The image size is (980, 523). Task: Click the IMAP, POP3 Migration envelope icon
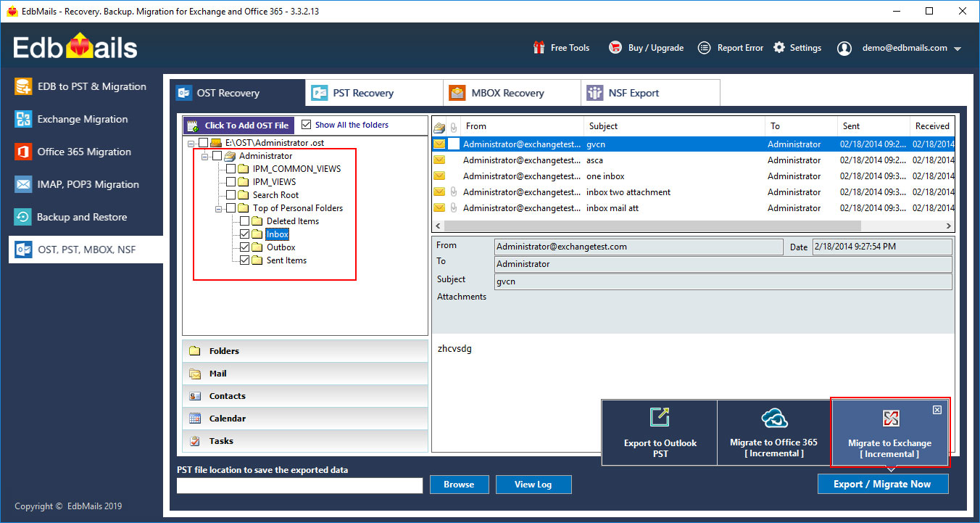(x=24, y=184)
